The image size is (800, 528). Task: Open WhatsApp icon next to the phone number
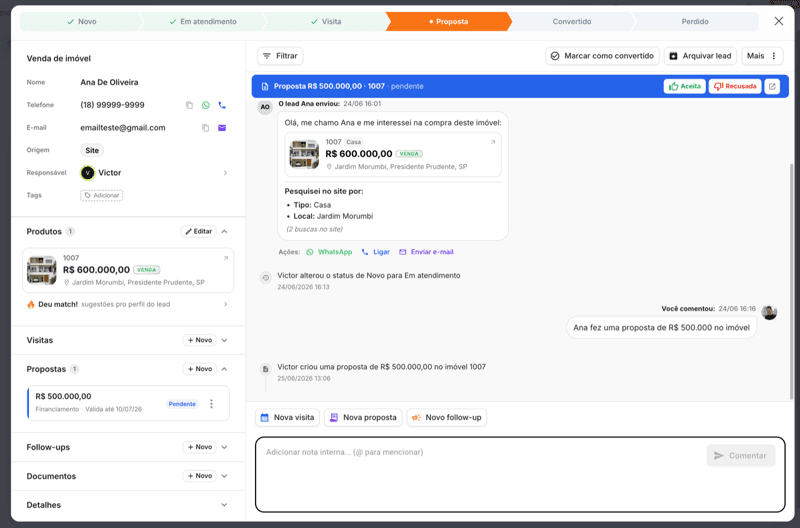pos(206,105)
